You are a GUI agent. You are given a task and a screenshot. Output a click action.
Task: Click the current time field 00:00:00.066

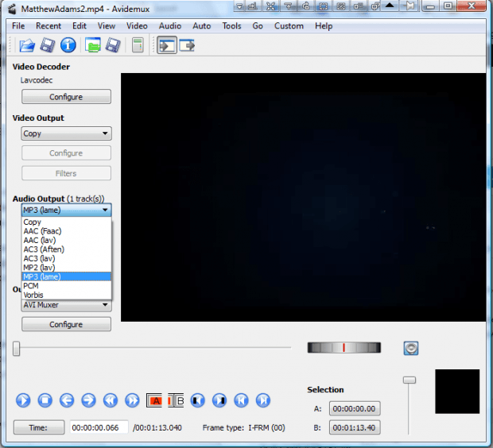point(99,427)
